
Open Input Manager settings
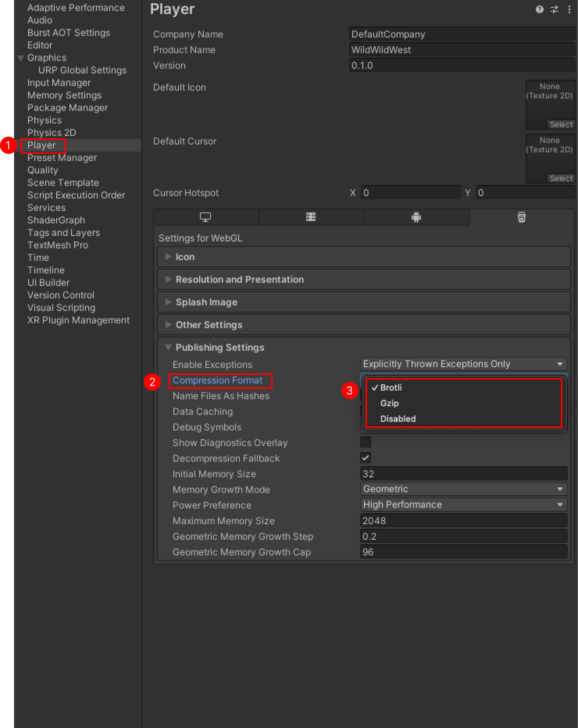point(59,83)
